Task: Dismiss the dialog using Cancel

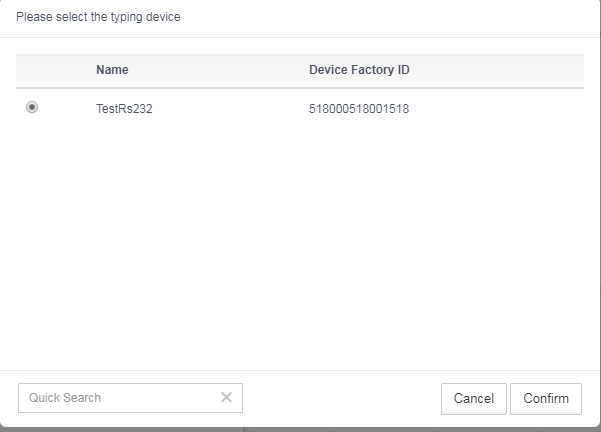Action: tap(474, 399)
